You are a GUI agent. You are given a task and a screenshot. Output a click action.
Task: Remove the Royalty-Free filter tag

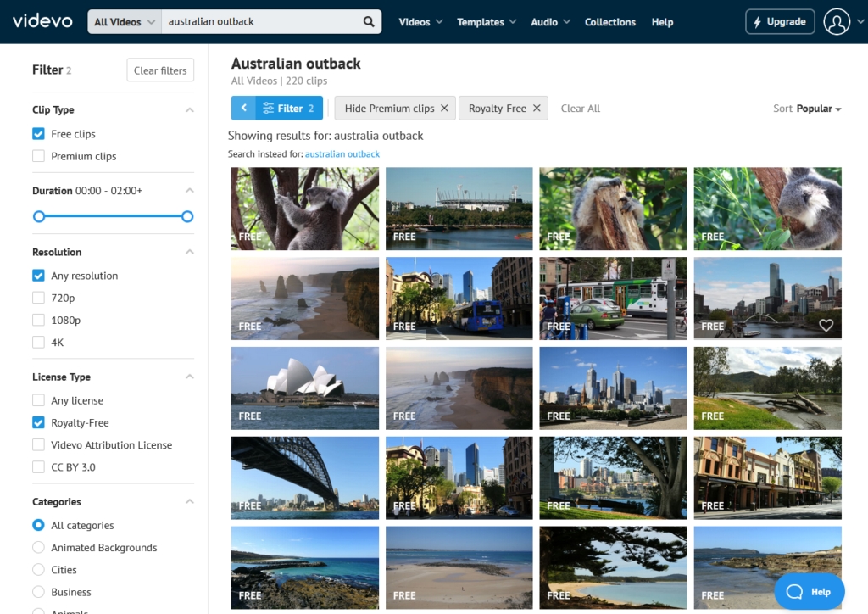click(537, 109)
